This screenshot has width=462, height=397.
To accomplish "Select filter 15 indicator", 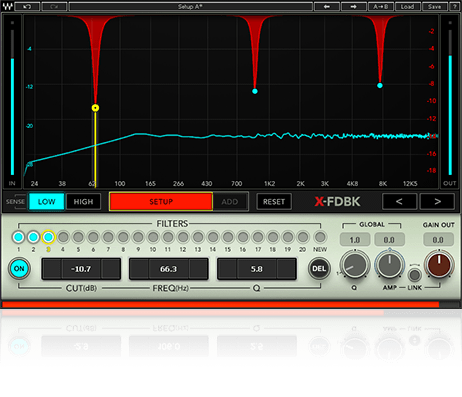I will pyautogui.click(x=228, y=237).
